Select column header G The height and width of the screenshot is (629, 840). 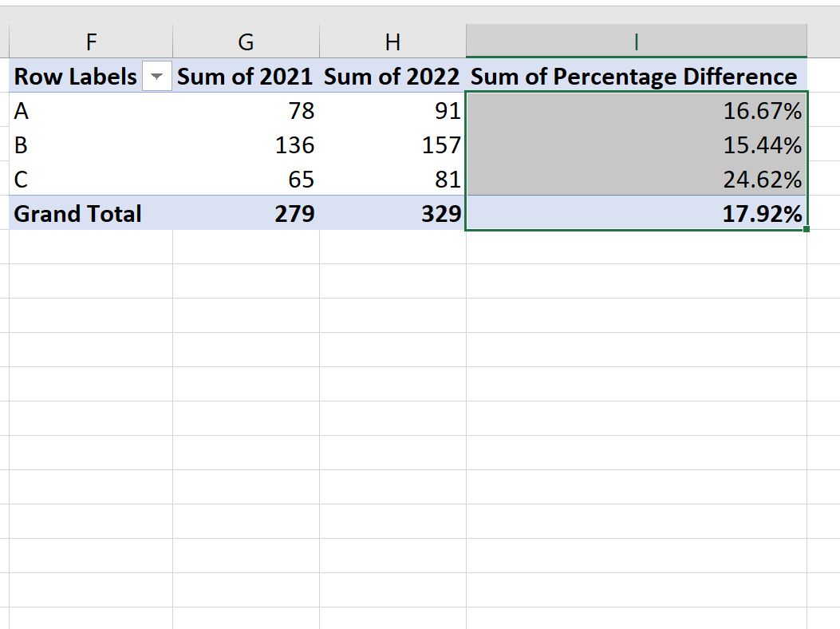[246, 41]
